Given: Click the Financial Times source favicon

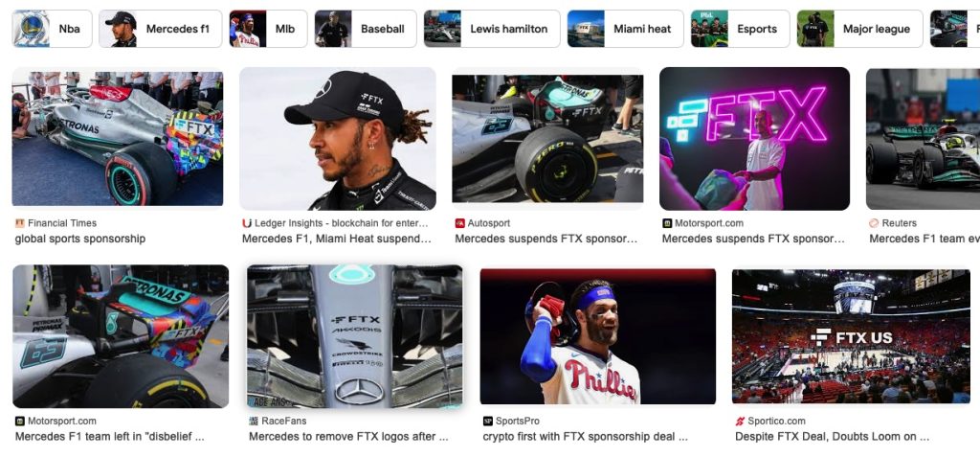Looking at the screenshot, I should click(19, 223).
